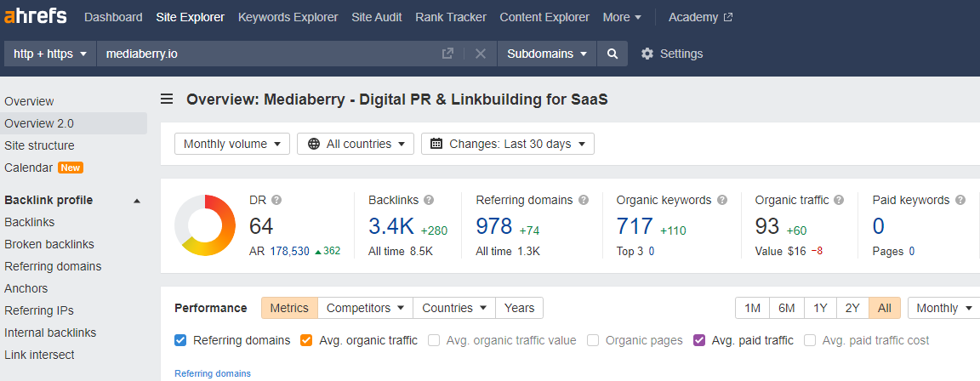Image resolution: width=980 pixels, height=381 pixels.
Task: Open Changes: Last 30 days dropdown
Action: pos(508,144)
